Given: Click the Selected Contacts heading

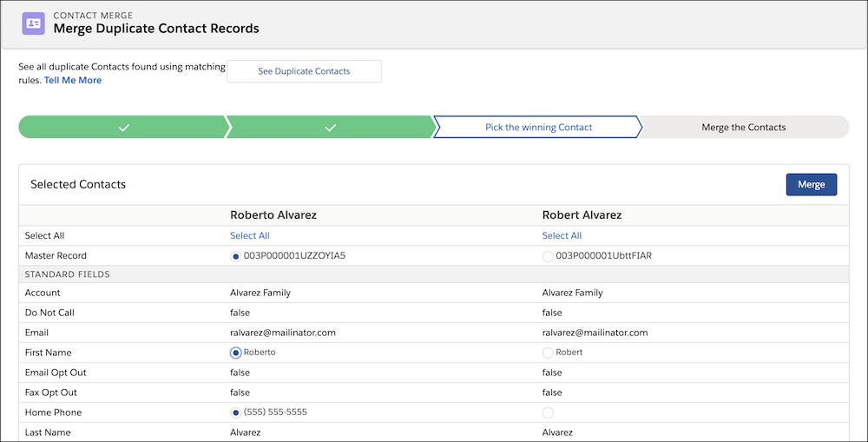Looking at the screenshot, I should coord(78,184).
